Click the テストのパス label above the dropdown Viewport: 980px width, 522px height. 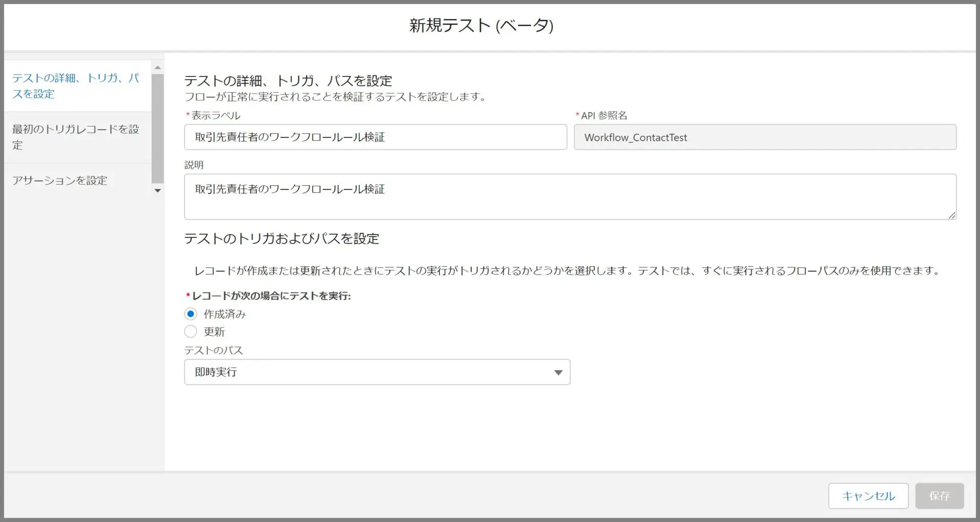[213, 351]
